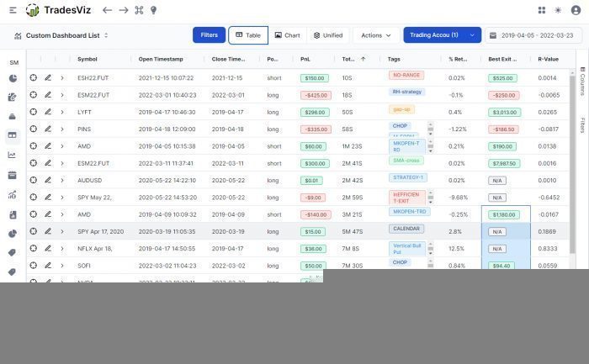Viewport: 589px width, 364px height.
Task: Go forward with the right arrow
Action: pos(124,10)
